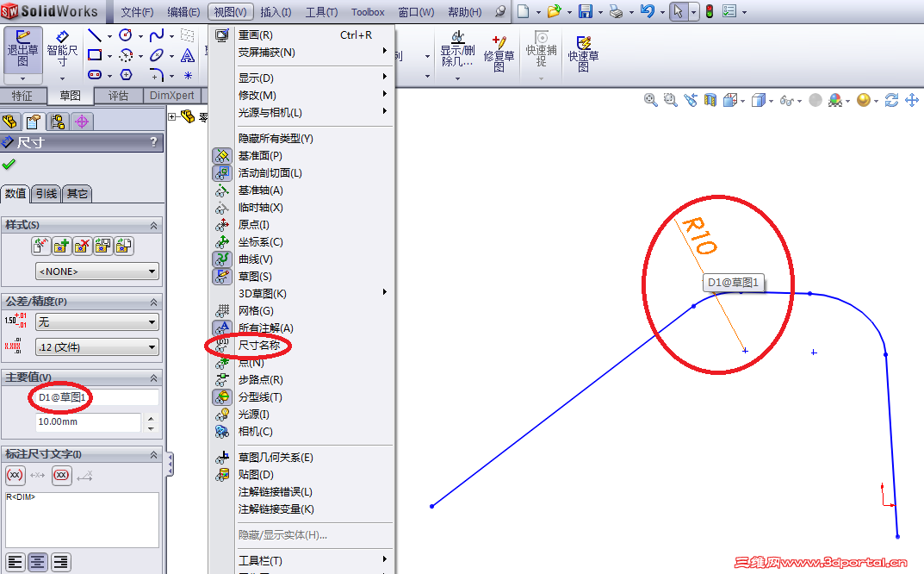Open the precision dropdown showing .12 (文件)

coord(96,346)
